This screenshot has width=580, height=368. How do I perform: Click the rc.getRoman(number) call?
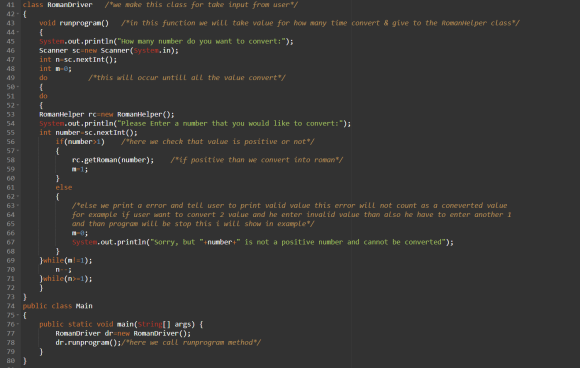(x=113, y=160)
